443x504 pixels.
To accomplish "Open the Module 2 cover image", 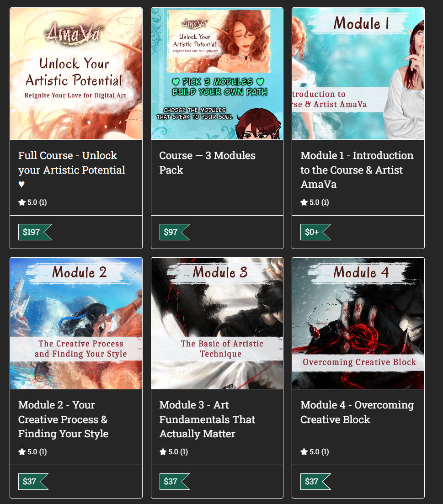I will (76, 324).
